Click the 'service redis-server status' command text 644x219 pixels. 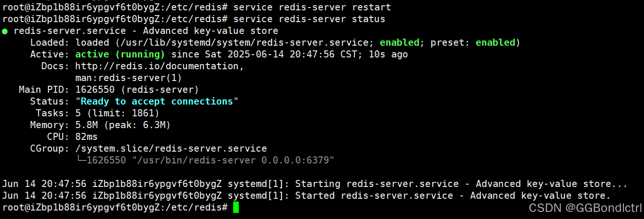tap(309, 19)
